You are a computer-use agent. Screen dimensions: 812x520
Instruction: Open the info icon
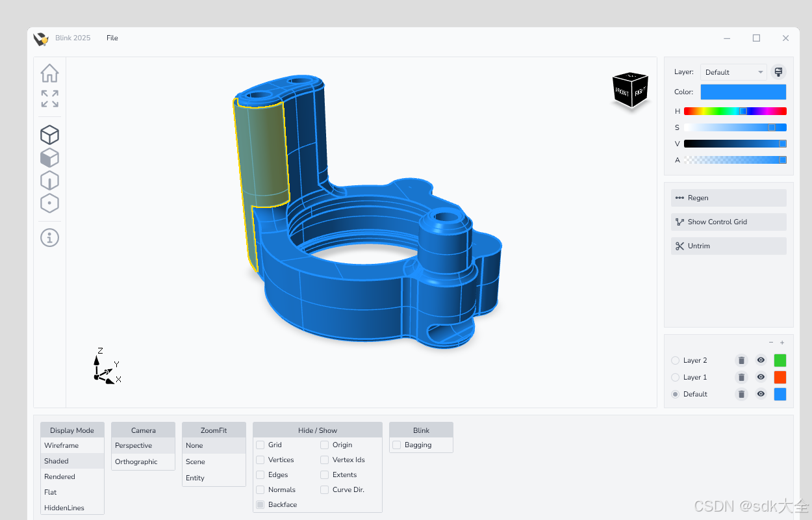pos(49,237)
